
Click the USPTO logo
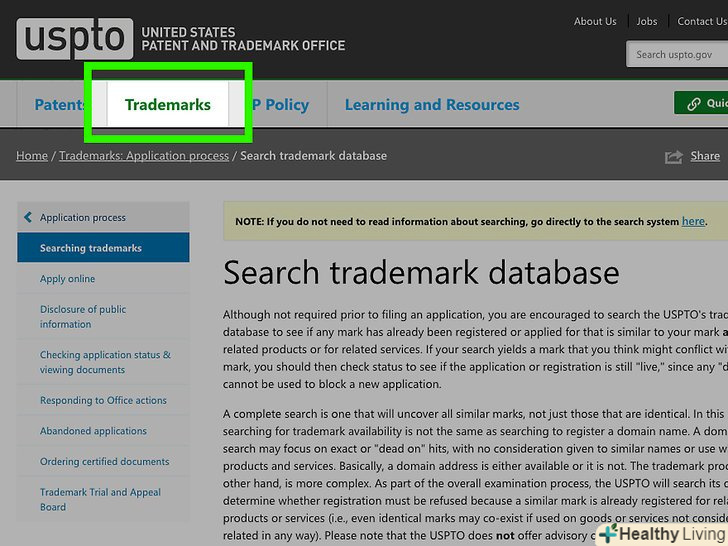coord(74,39)
